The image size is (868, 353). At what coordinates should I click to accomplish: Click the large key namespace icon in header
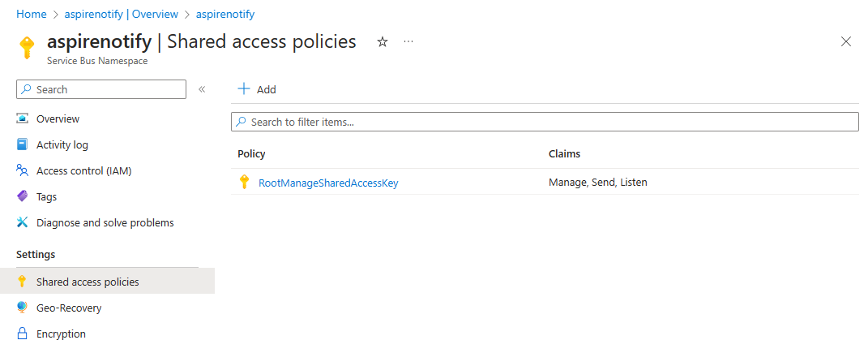27,48
